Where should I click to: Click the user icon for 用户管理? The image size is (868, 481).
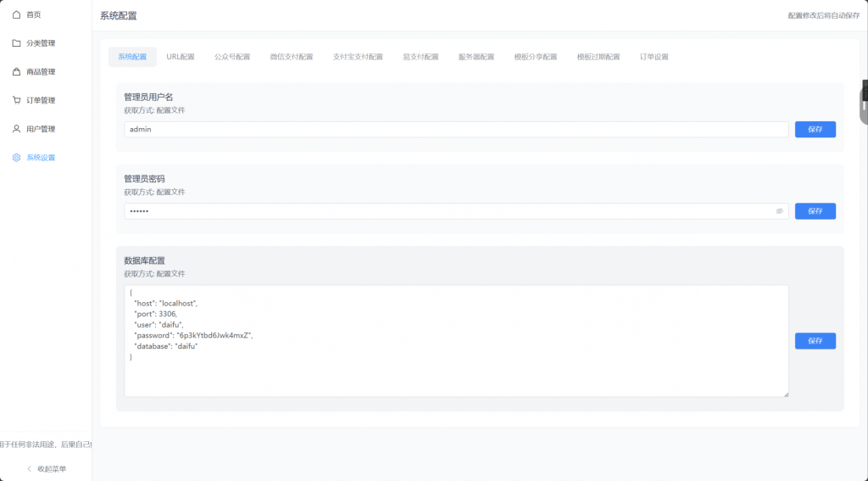[16, 129]
